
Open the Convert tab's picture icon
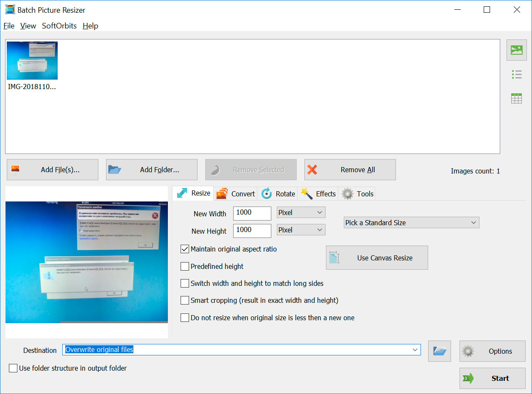[222, 193]
